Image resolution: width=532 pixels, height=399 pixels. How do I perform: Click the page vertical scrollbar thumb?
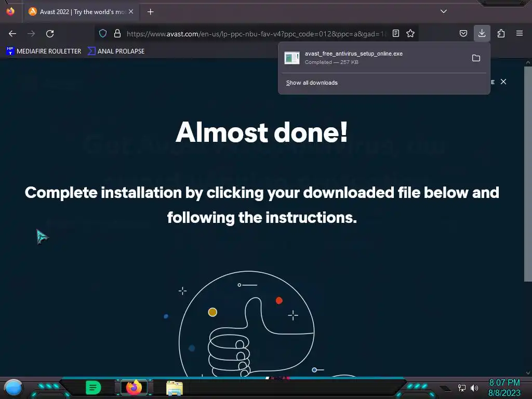click(x=528, y=174)
